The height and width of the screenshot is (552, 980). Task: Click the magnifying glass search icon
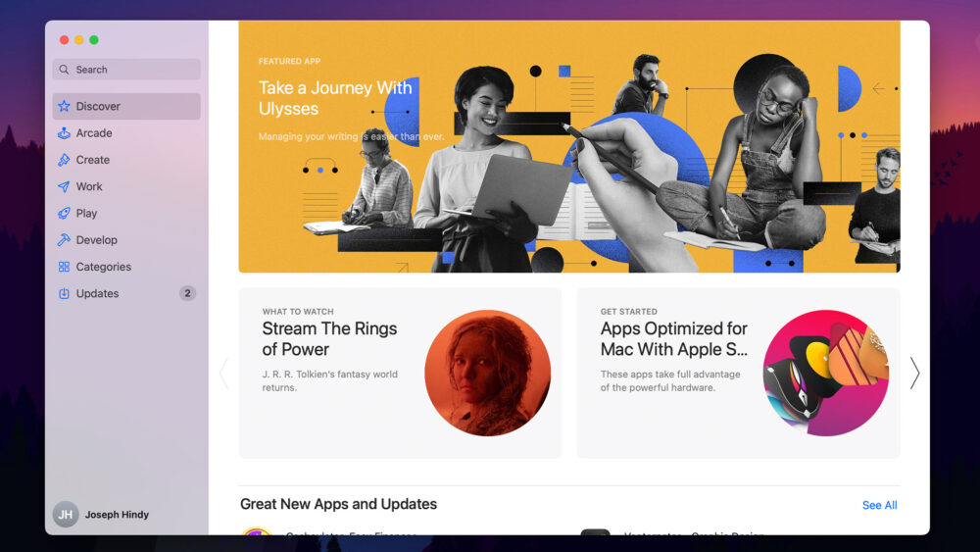point(64,70)
